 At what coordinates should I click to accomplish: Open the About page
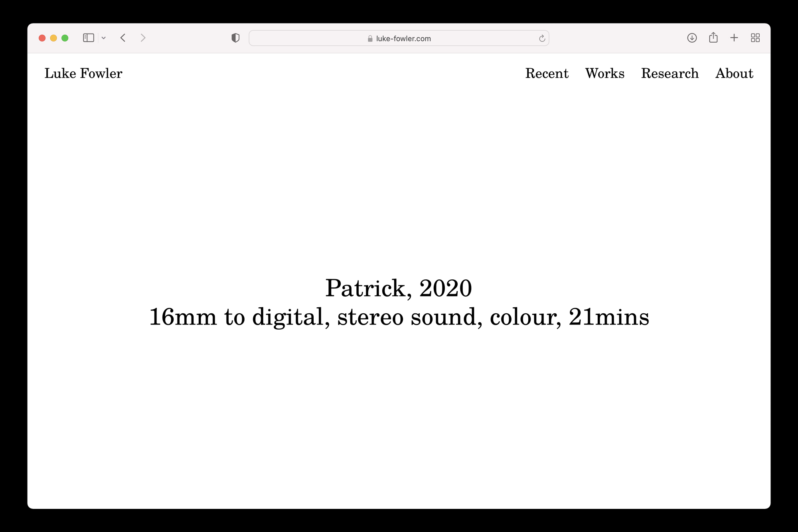(x=734, y=73)
